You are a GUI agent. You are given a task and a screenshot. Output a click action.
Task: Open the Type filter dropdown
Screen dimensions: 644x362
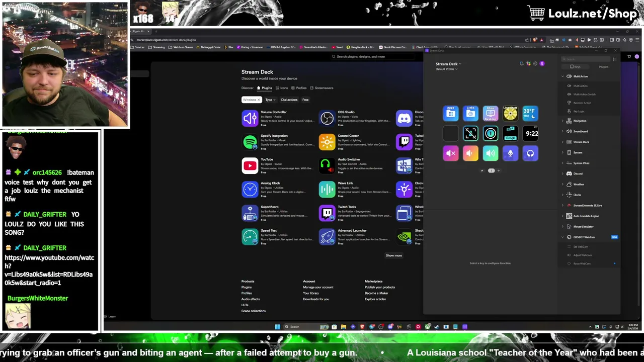(x=270, y=100)
